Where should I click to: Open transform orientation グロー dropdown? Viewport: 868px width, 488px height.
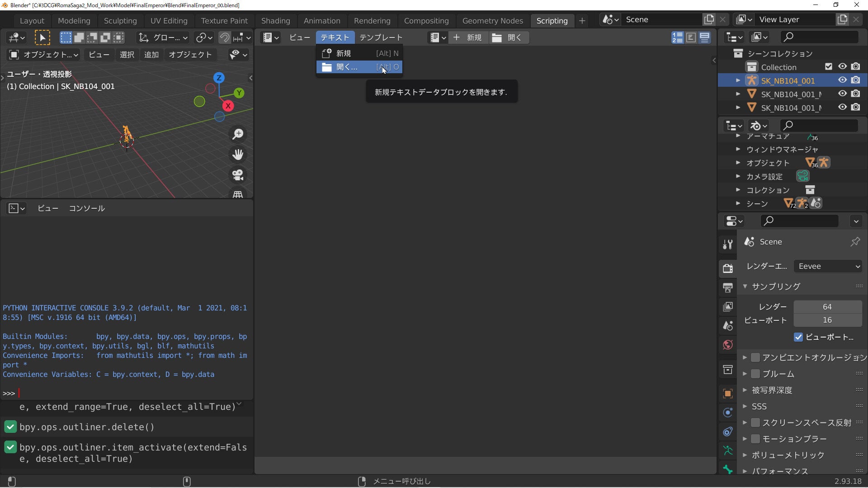coord(163,38)
